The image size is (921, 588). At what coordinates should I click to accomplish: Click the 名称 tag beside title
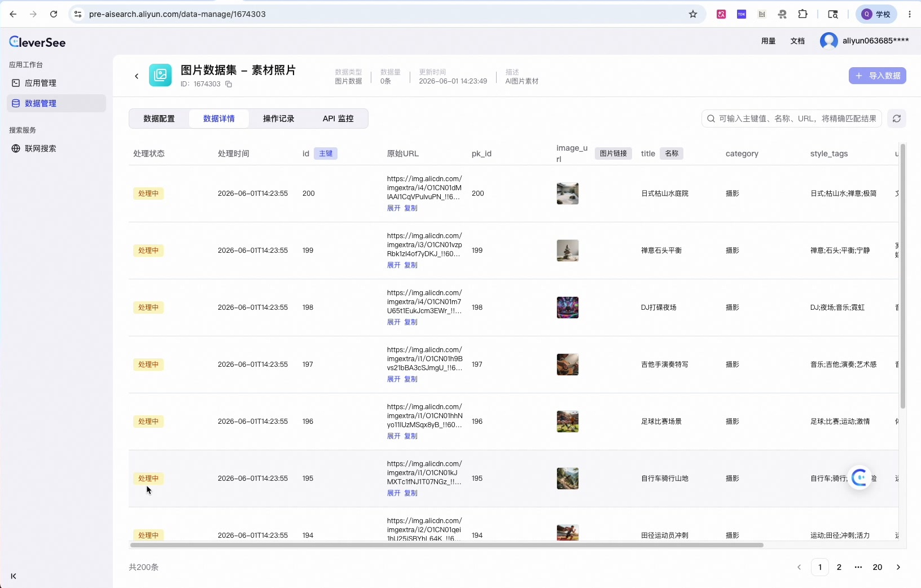click(672, 153)
